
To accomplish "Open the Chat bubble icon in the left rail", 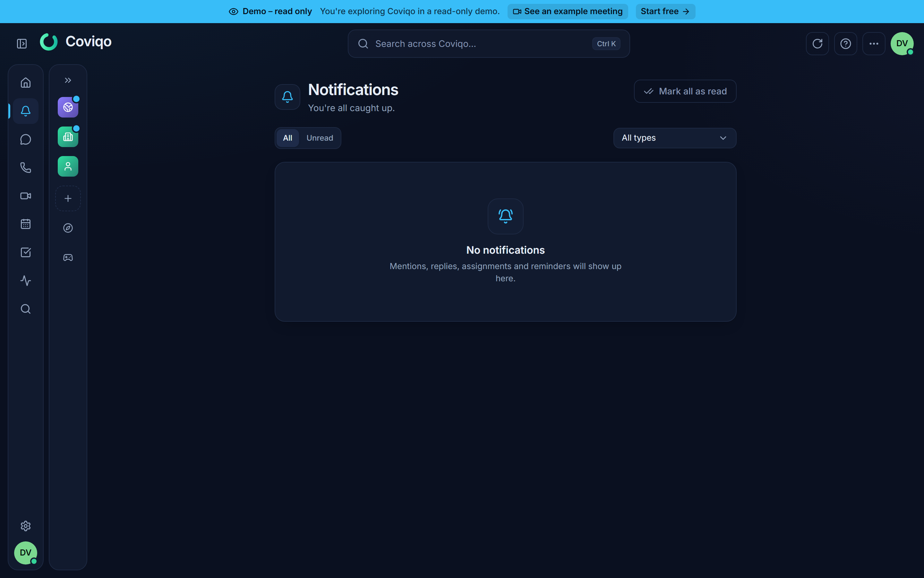I will click(26, 139).
